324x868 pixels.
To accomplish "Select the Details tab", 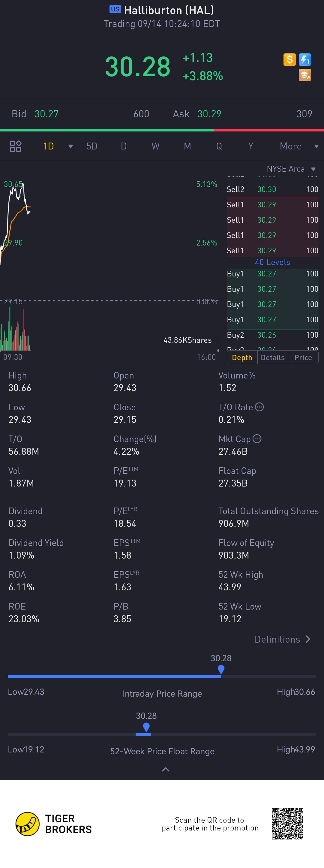I will click(272, 357).
